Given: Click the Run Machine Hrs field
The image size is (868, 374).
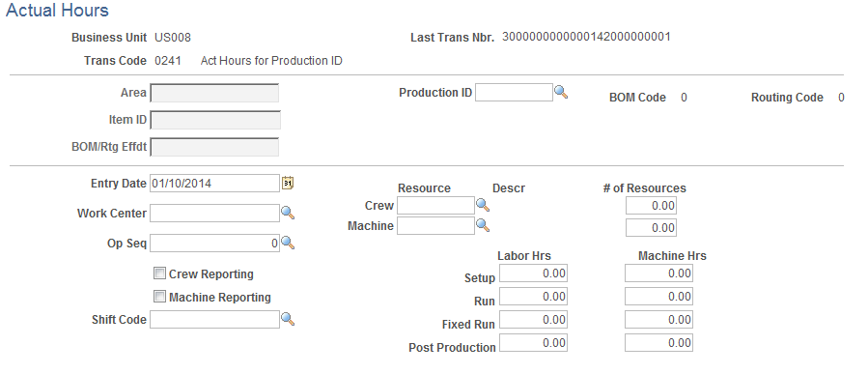Looking at the screenshot, I should [658, 297].
